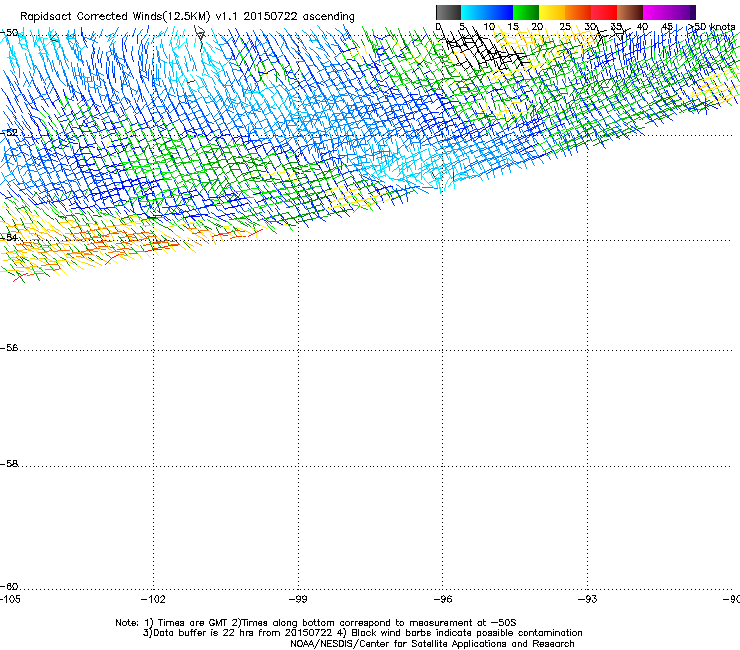Click note 2 'Times along bottom correspond to measurement'
The height and width of the screenshot is (650, 740).
coord(357,623)
